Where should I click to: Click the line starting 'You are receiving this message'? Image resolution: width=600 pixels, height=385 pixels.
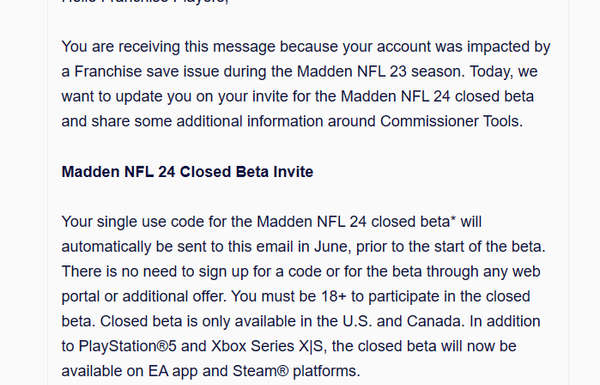click(x=306, y=47)
